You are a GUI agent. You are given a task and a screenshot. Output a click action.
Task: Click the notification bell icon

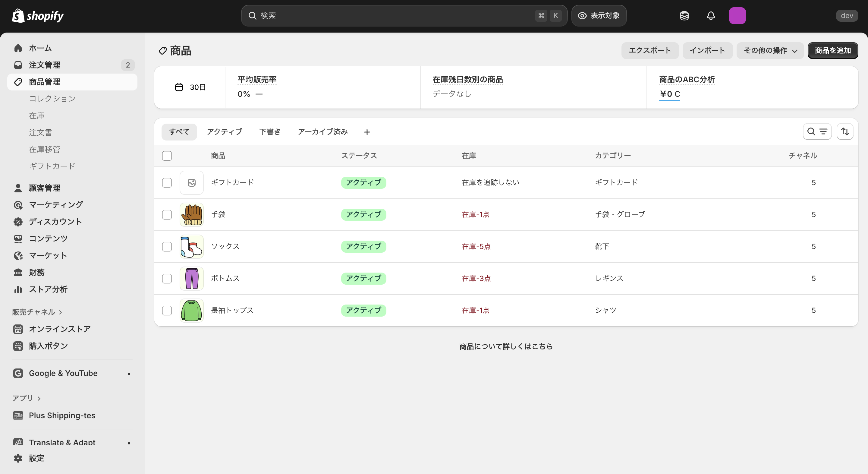(x=711, y=15)
